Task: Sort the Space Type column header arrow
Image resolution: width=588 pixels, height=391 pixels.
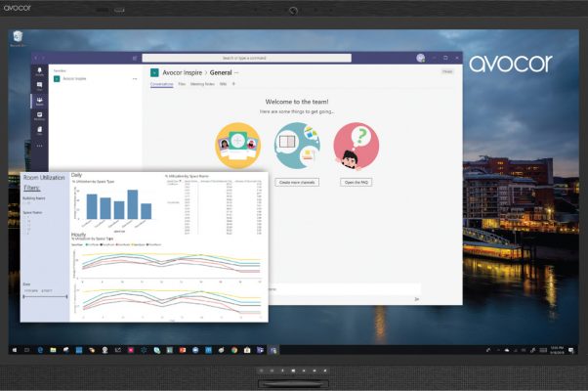Action: coord(181,181)
